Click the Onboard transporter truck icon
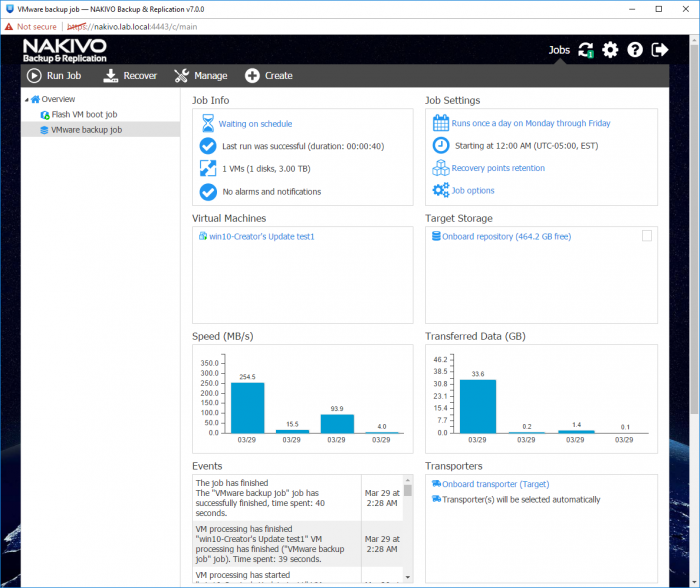 click(436, 484)
